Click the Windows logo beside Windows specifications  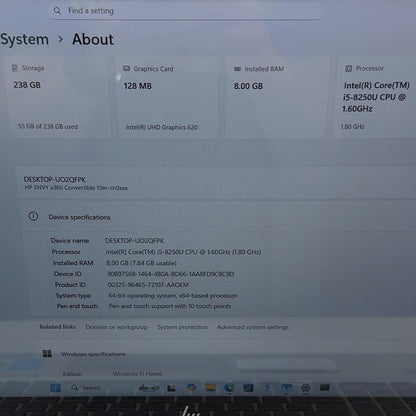point(47,354)
